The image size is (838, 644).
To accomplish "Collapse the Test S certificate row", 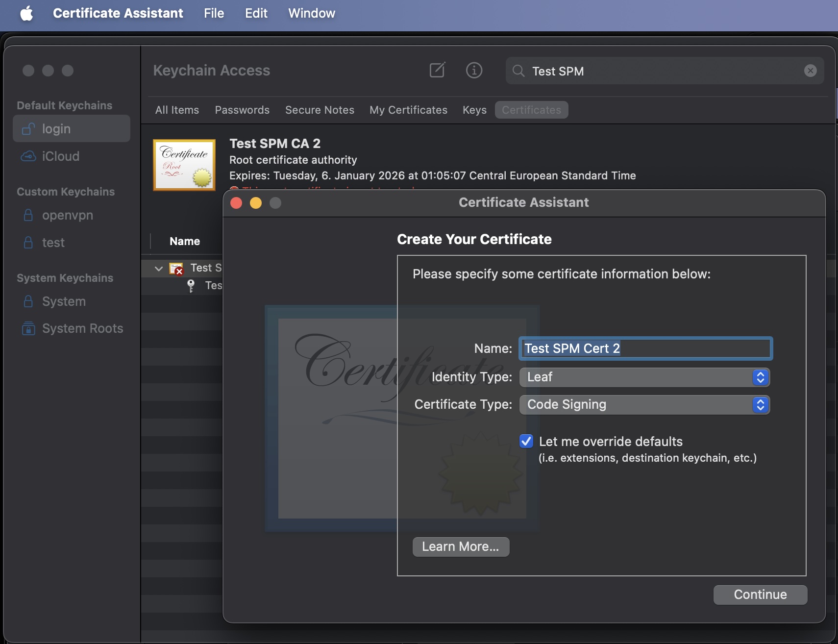I will (158, 269).
